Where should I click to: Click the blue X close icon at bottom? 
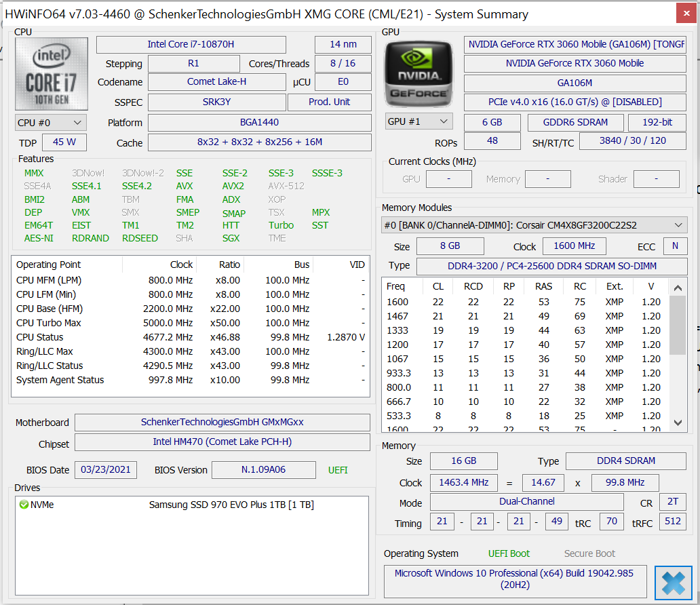click(x=674, y=583)
